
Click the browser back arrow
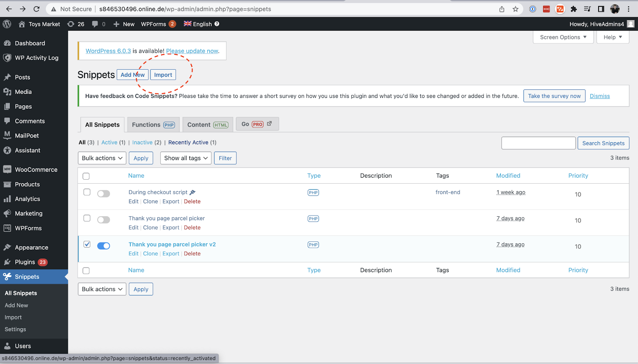(x=9, y=9)
